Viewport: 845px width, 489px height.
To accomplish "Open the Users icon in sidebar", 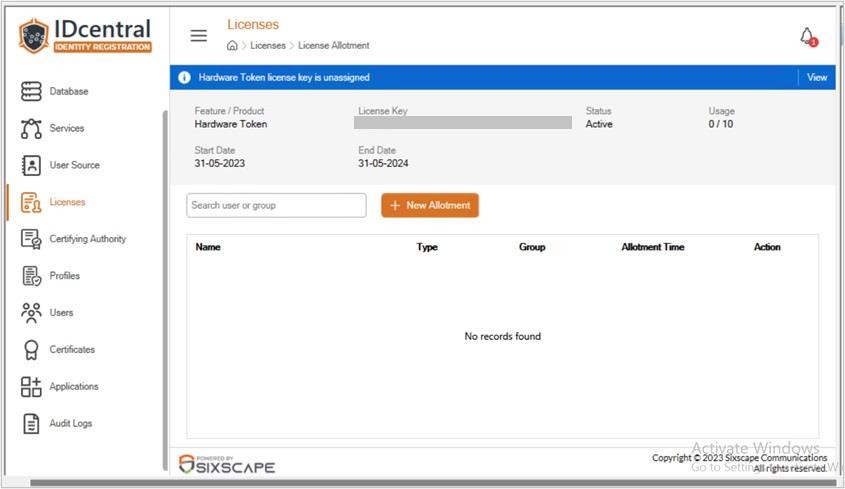I will click(31, 313).
